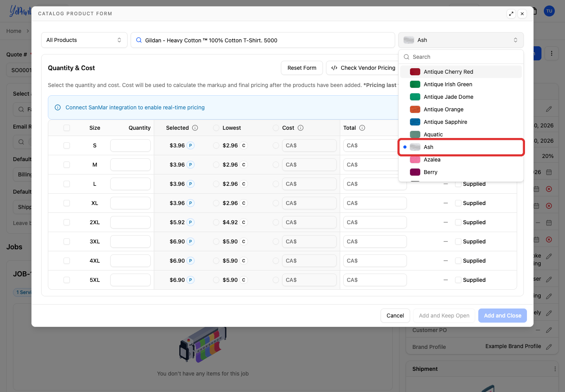Click Check Vendor Pricing button
This screenshot has width=565, height=392.
363,68
